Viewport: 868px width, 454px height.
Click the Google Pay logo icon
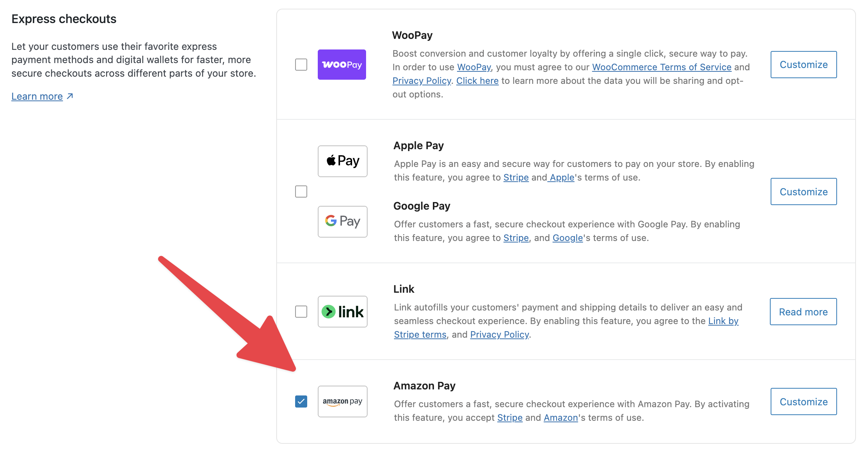point(342,222)
